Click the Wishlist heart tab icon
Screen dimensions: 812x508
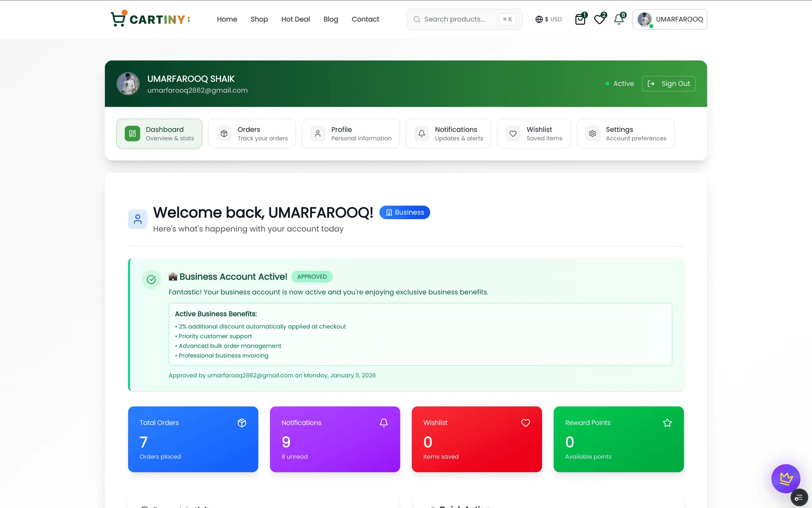[513, 134]
